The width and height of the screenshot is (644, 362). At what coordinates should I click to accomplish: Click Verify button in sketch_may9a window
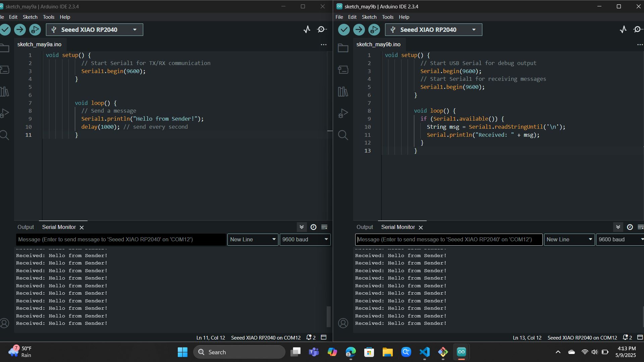(5, 30)
